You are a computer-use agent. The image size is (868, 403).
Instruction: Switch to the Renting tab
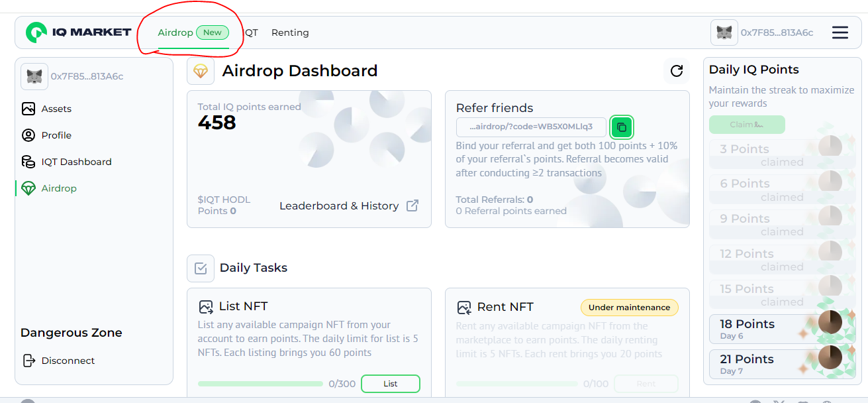pos(290,32)
